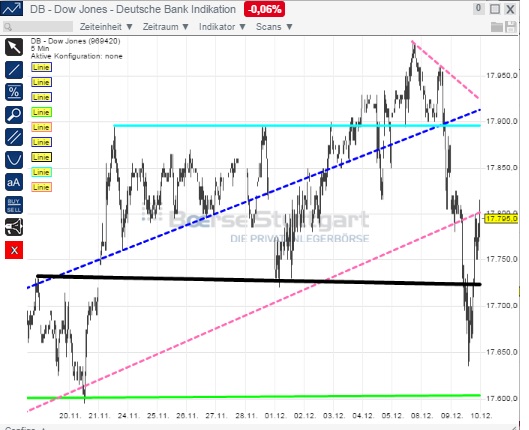
Task: Select the third Linie label in list
Action: coord(41,97)
